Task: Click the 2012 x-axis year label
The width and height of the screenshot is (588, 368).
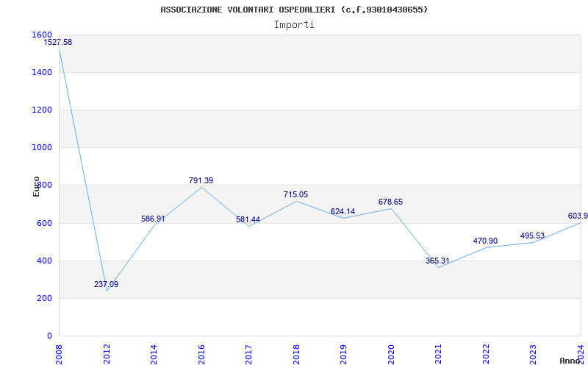Action: pos(107,353)
